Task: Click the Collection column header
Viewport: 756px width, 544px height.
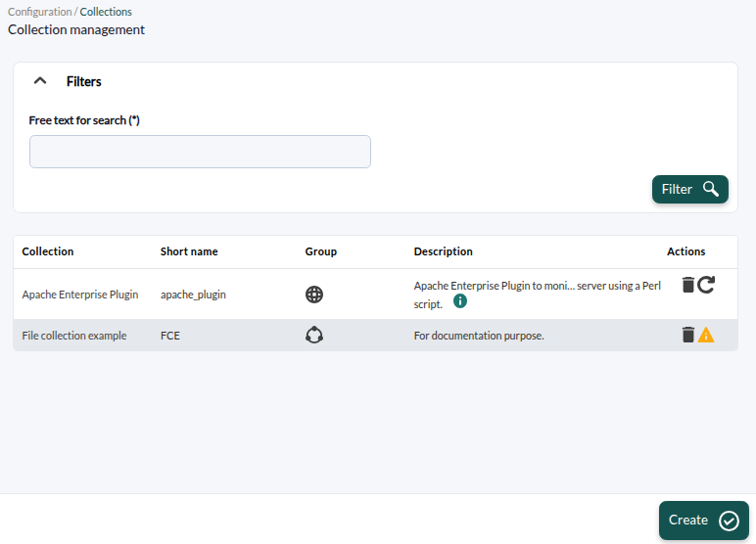Action: (48, 251)
